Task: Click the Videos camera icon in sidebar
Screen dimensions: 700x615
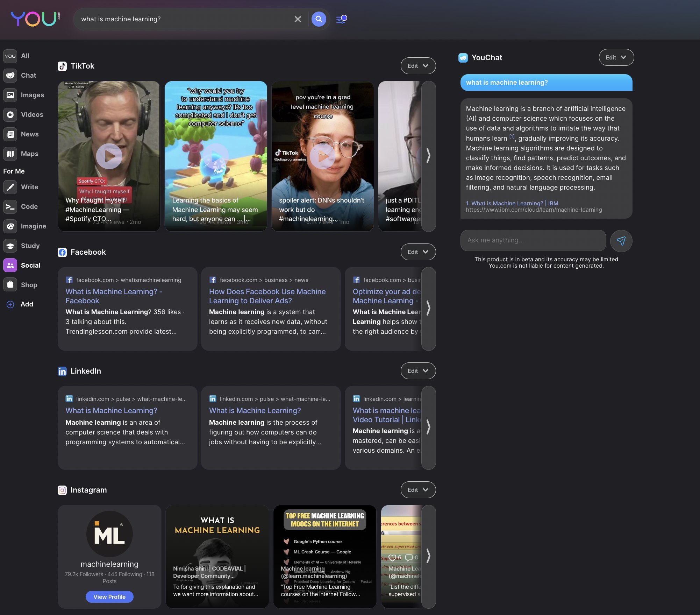Action: pyautogui.click(x=10, y=115)
